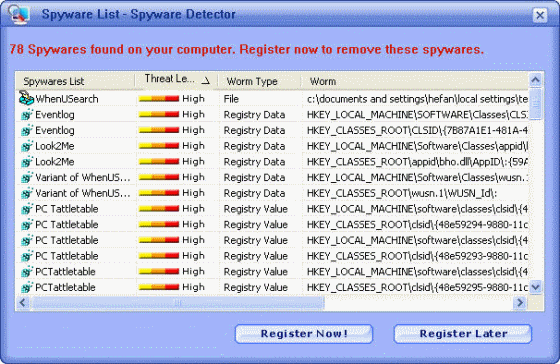Click HKEY_CLASSES_ROOT\CLSID\{7B87A1E1 path cell
The image size is (560, 364).
pos(417,130)
